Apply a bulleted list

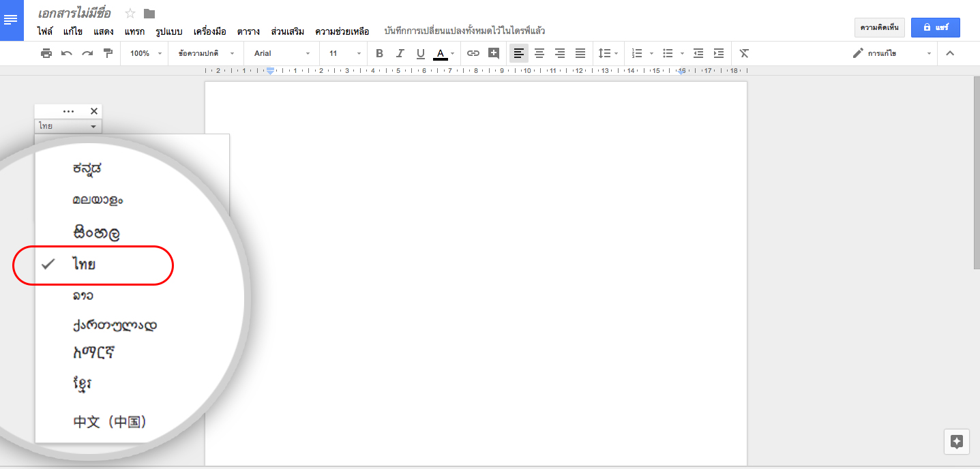tap(668, 53)
